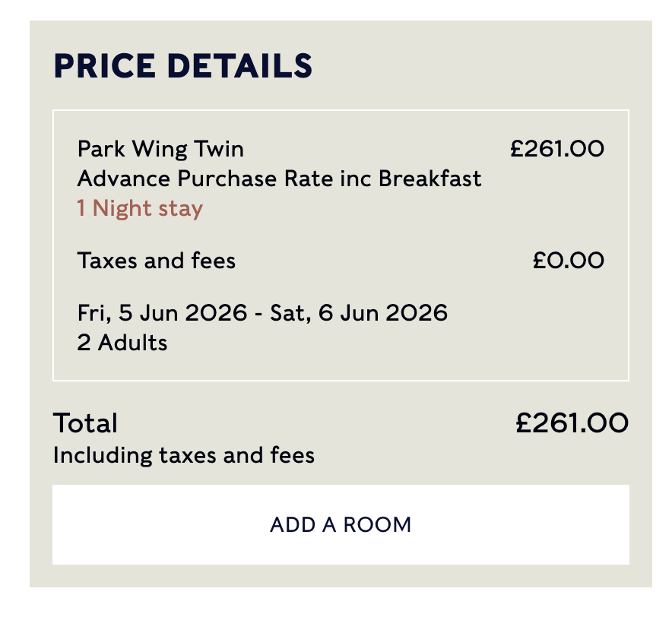The width and height of the screenshot is (672, 617).
Task: Click the PRICE DETAILS heading
Action: (x=182, y=66)
